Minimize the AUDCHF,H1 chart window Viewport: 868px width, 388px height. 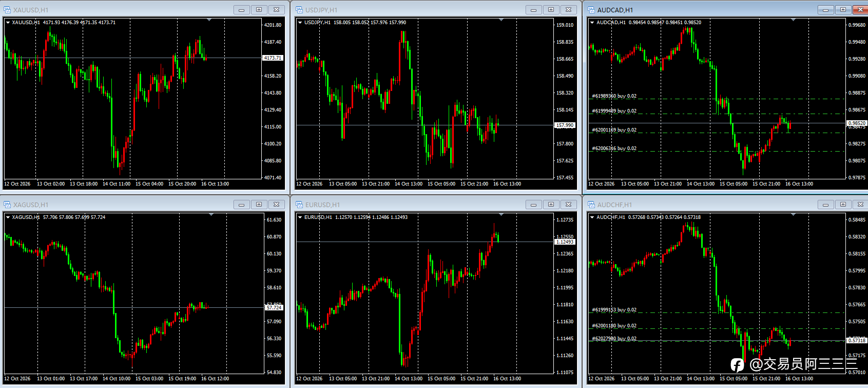point(825,205)
